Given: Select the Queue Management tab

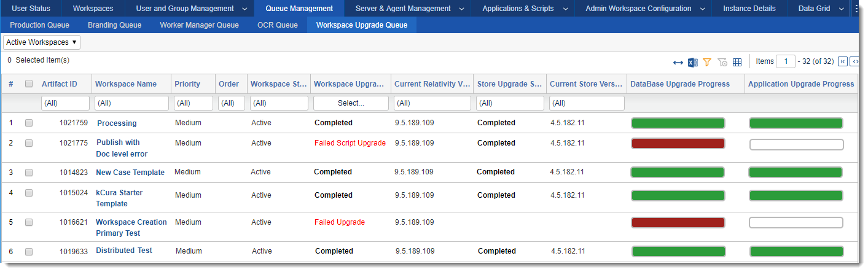Looking at the screenshot, I should 299,9.
